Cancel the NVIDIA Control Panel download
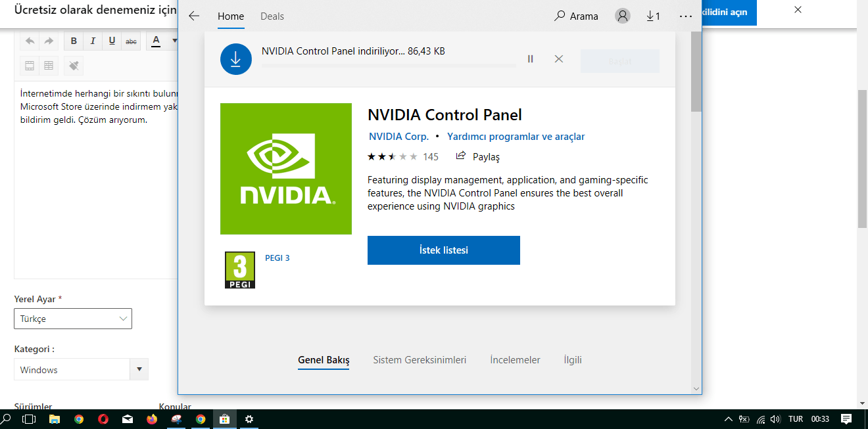Viewport: 868px width, 429px height. (558, 59)
